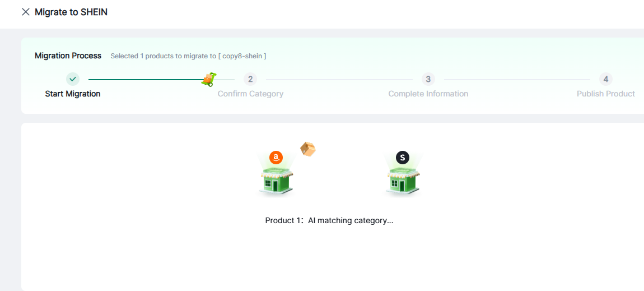This screenshot has width=644, height=291.
Task: Click the copy8-shein selected products text
Action: point(188,56)
